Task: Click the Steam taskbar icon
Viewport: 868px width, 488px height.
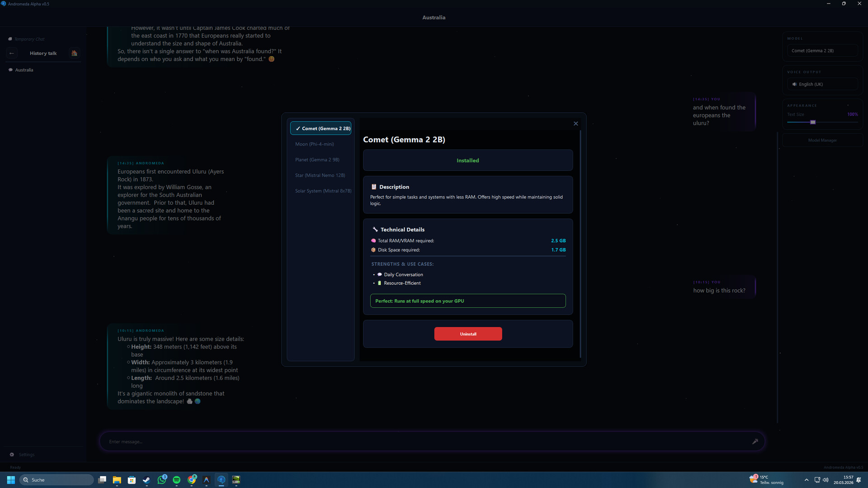Action: [x=146, y=480]
